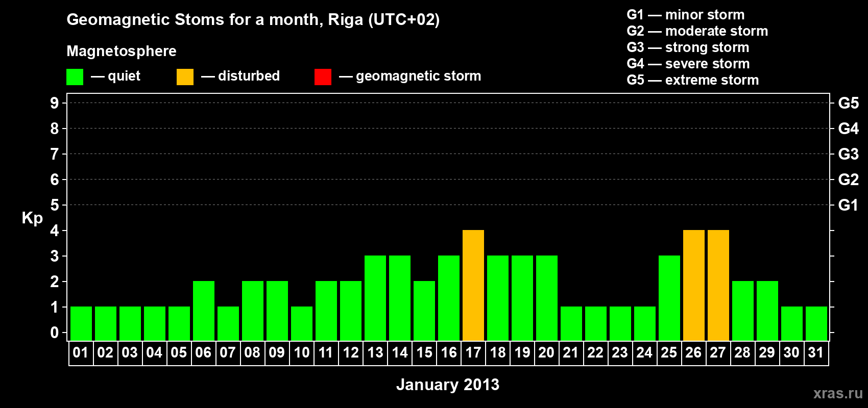Screen dimensions: 868x408
Task: Click date label 05 on the axis
Action: [x=179, y=352]
